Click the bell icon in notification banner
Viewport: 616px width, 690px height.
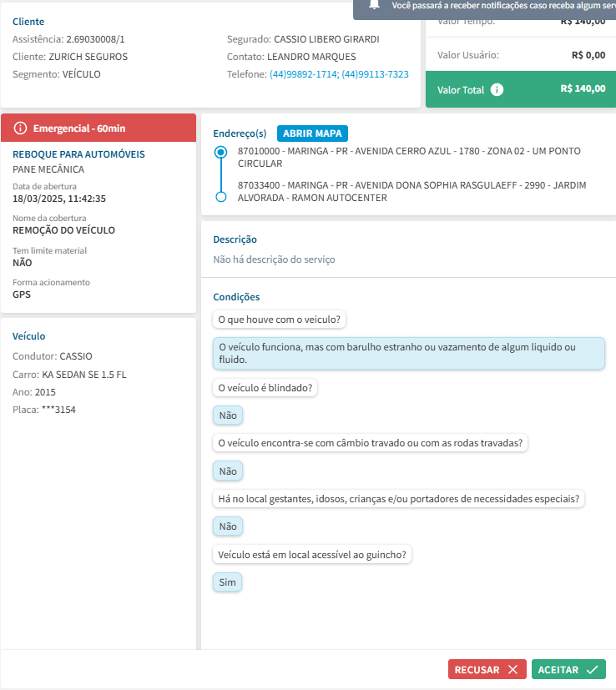(x=374, y=4)
